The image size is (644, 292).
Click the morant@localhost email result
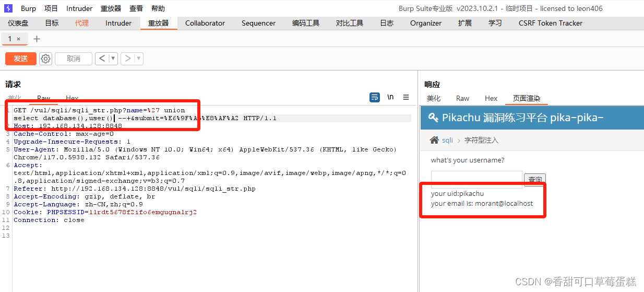coord(504,203)
